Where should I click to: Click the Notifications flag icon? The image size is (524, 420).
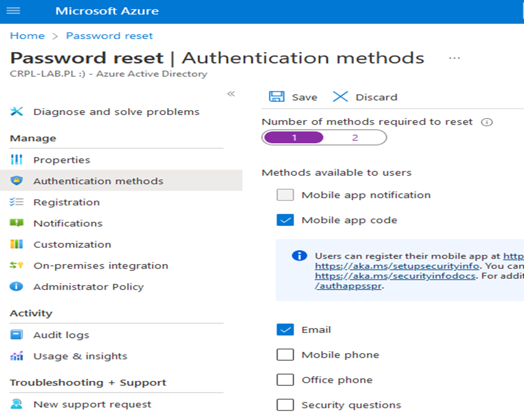coord(17,223)
